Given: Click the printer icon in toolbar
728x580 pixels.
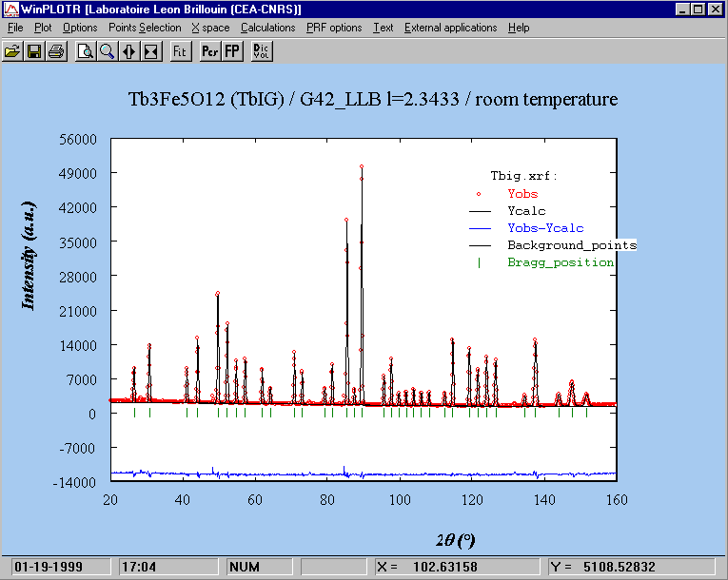Looking at the screenshot, I should (56, 51).
